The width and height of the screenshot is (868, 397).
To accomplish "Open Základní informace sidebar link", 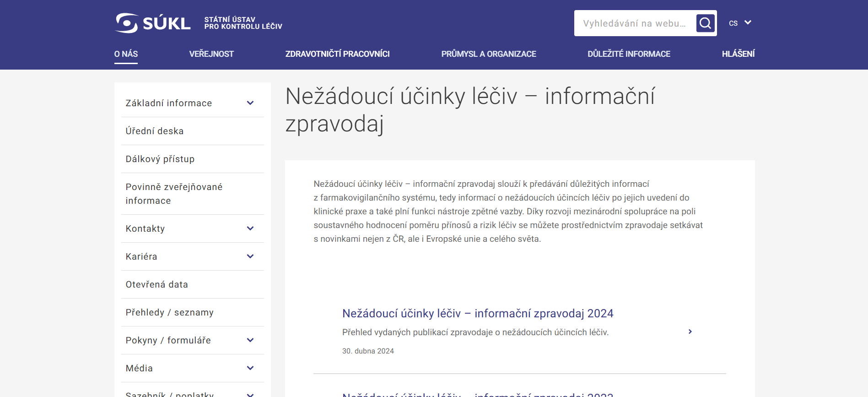I will point(169,103).
